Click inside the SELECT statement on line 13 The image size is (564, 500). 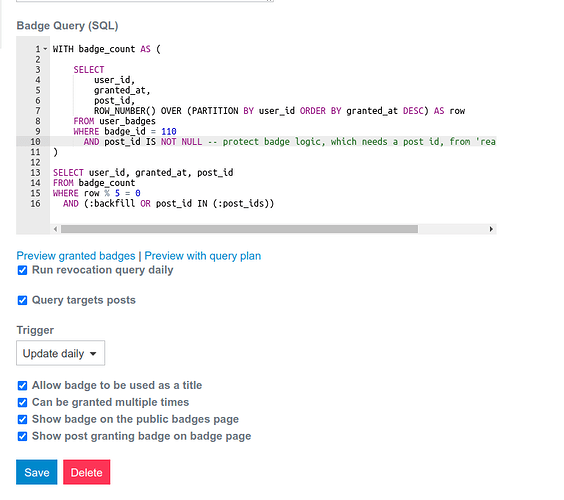point(143,173)
